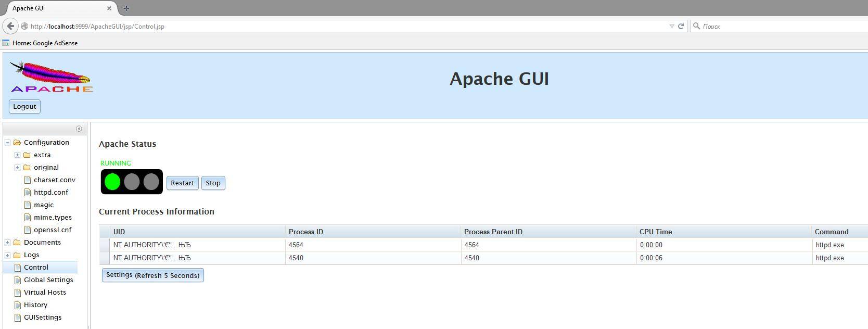Select the magic file entry
This screenshot has width=868, height=329.
click(44, 205)
